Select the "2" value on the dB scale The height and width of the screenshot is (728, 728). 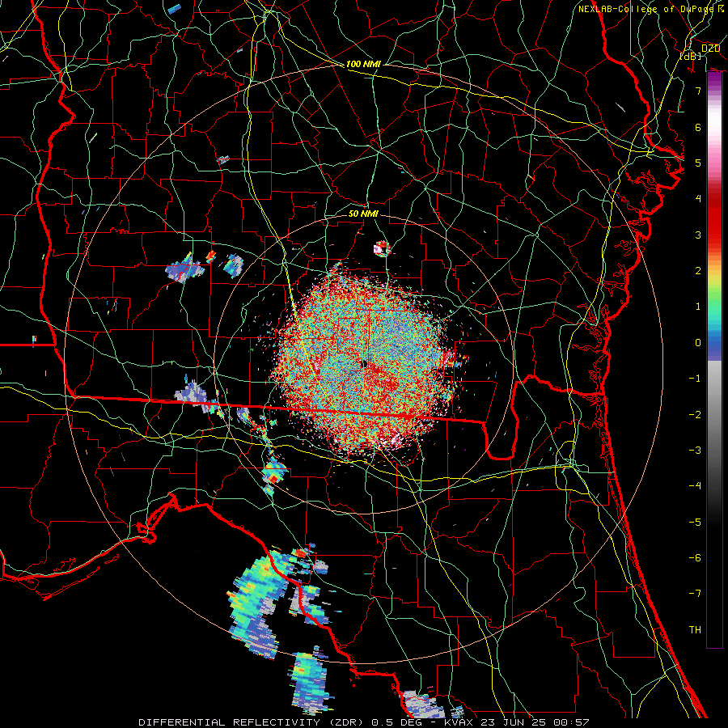(698, 271)
